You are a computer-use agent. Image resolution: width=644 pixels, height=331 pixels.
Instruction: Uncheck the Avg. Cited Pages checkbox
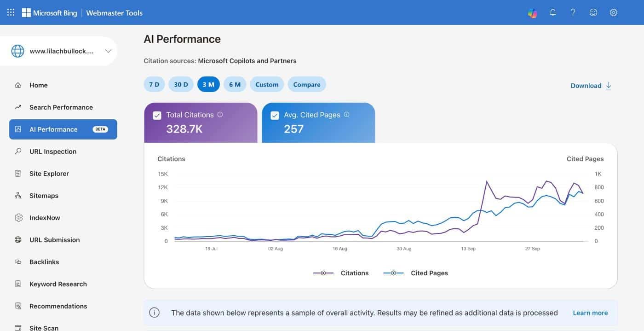pos(275,116)
